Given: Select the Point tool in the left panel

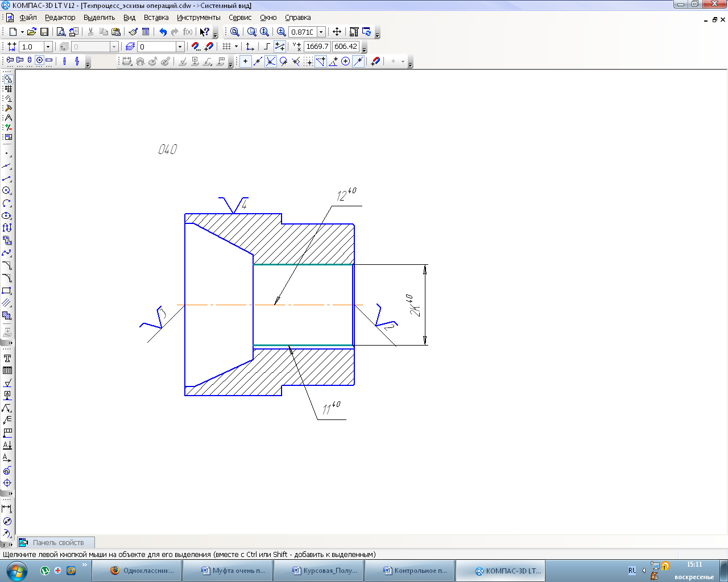Looking at the screenshot, I should coord(7,153).
